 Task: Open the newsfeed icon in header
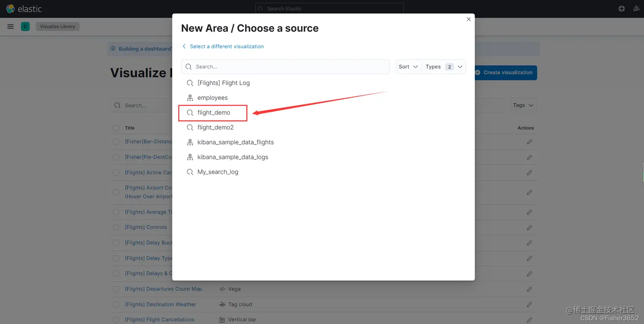(636, 9)
